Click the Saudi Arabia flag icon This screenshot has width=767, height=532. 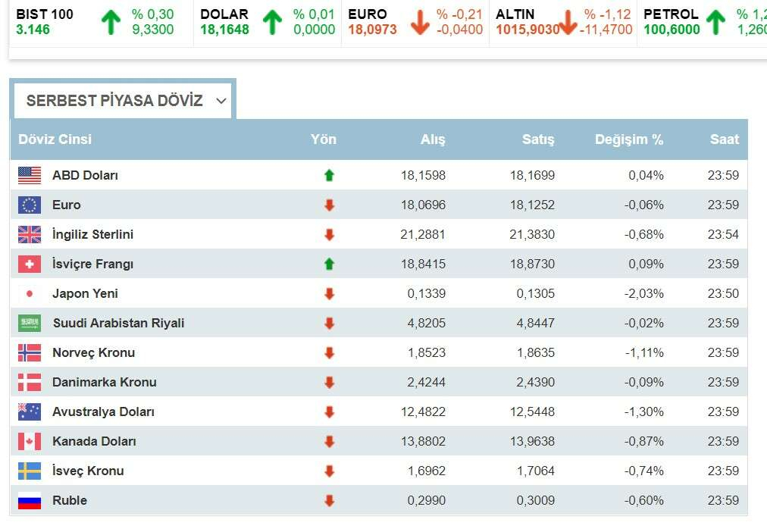[x=30, y=324]
